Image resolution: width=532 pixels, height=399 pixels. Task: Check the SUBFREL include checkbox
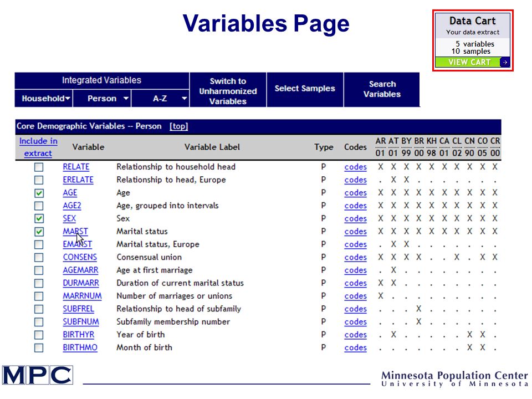[x=39, y=309]
